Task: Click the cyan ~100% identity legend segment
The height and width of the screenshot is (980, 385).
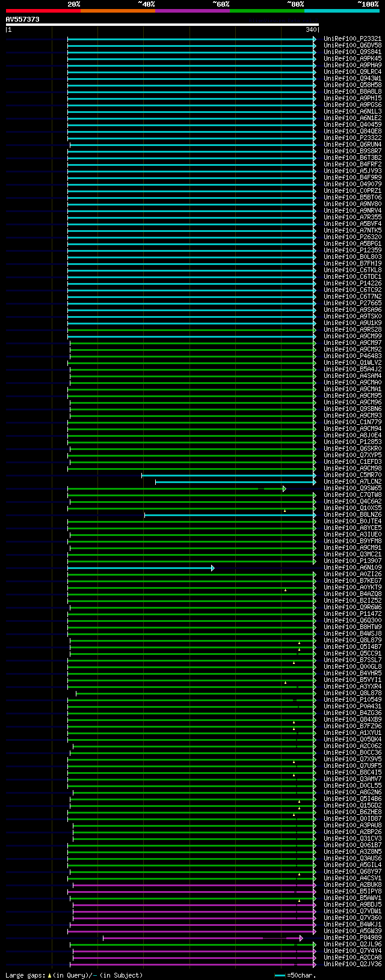Action: (x=342, y=11)
